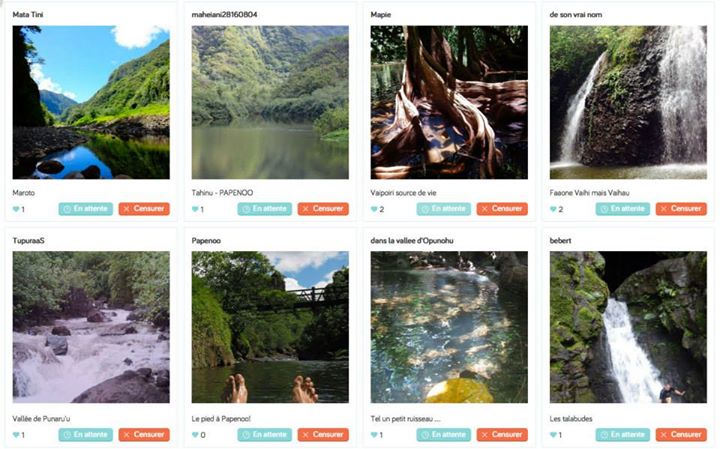Censor the bebert waterfall photo
This screenshot has height=449, width=720.
coord(681,435)
